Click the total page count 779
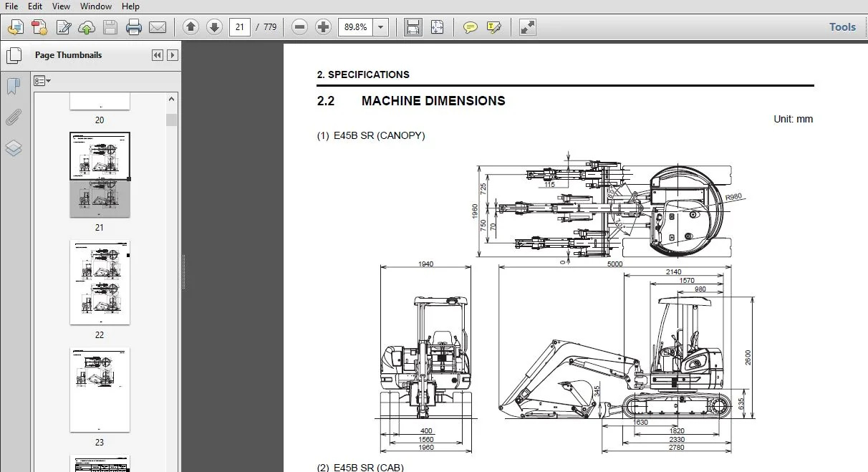Screen dimensions: 868x472 [x=269, y=27]
